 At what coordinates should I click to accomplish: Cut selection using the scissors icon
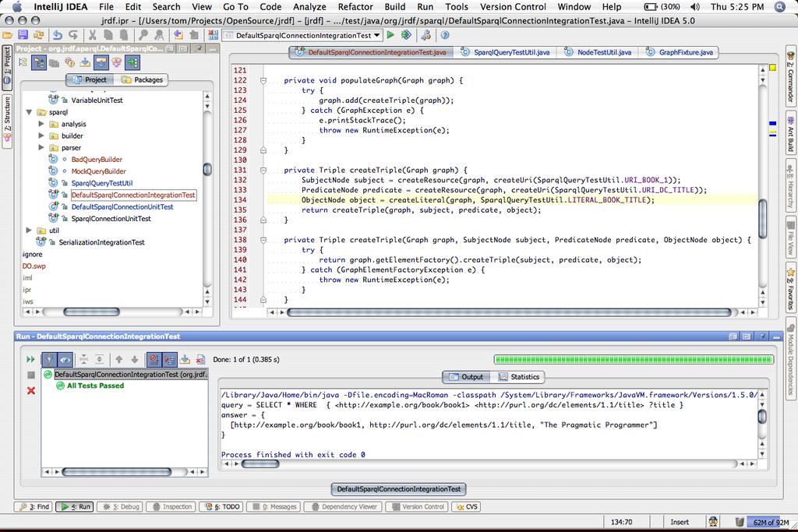coord(93,35)
